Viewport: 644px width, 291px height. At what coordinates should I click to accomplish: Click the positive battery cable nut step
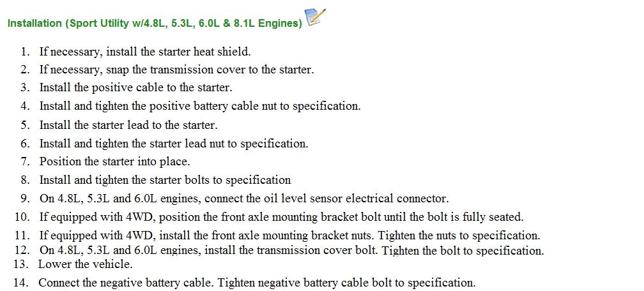[200, 106]
